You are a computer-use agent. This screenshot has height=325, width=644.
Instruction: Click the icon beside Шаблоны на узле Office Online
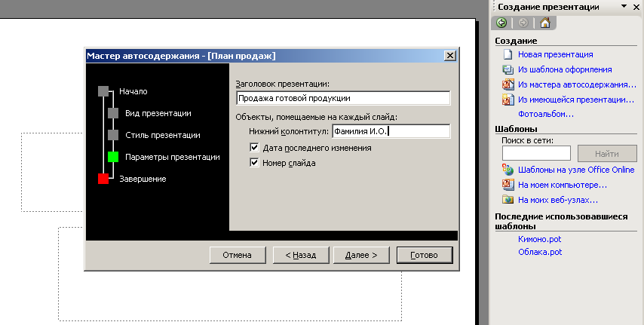[x=508, y=169]
